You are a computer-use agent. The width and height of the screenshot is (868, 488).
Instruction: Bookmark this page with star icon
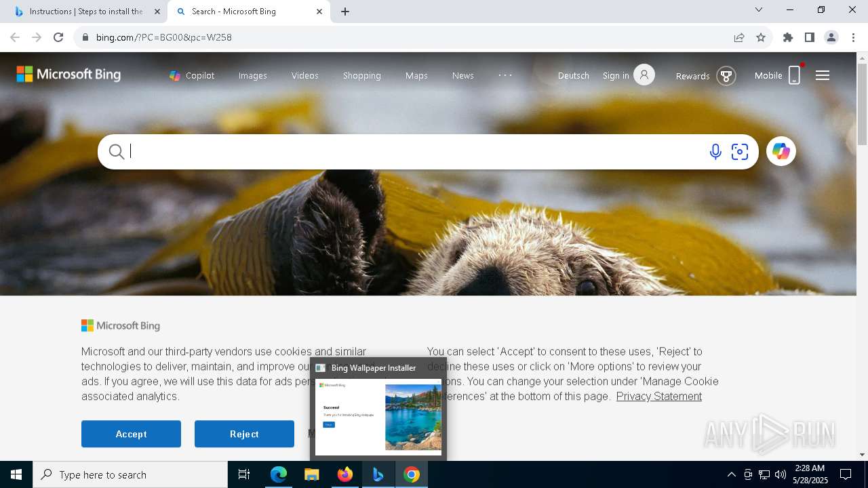pos(761,37)
